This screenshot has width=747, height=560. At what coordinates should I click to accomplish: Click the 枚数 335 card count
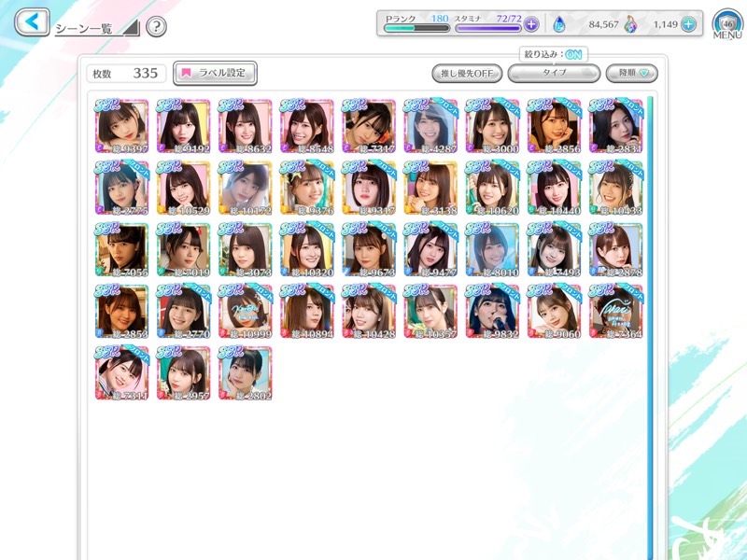click(x=126, y=74)
